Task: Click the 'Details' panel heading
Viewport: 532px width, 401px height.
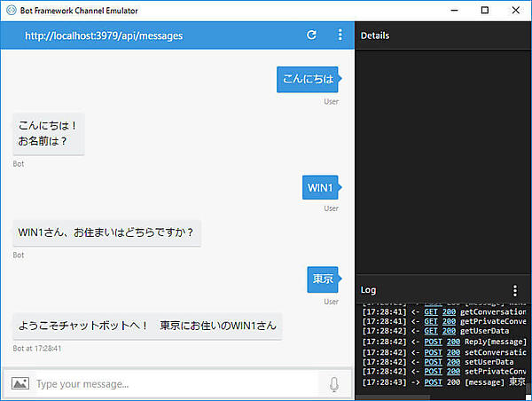Action: pos(375,35)
